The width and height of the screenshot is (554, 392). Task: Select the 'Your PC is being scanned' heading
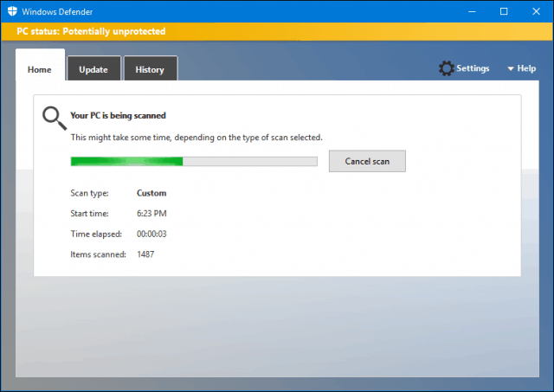click(x=118, y=115)
